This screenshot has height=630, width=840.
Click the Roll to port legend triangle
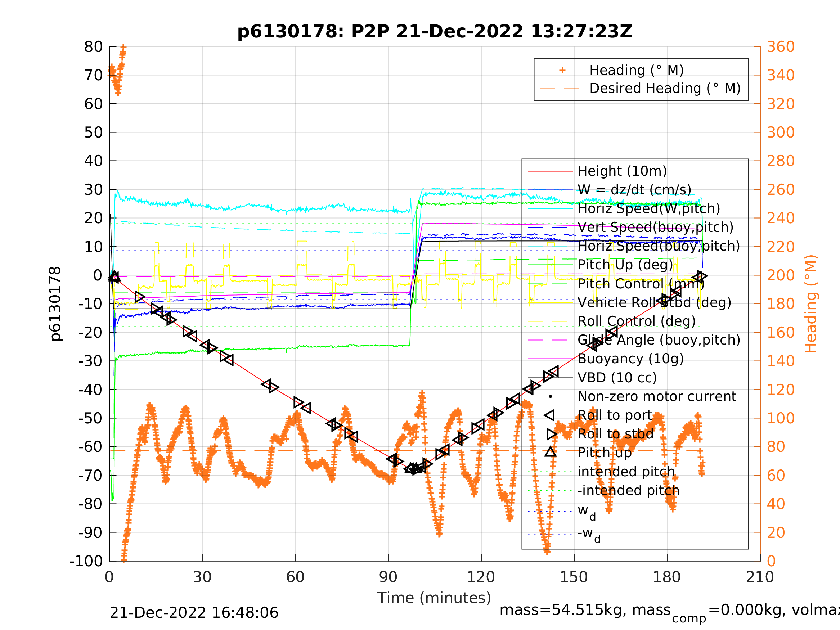click(x=550, y=415)
